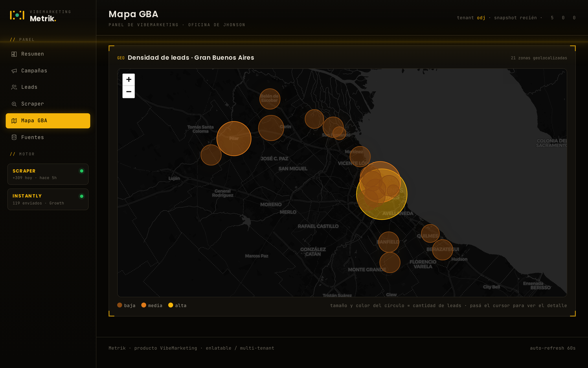Click the 'media' legend color swatch
The width and height of the screenshot is (588, 368).
[x=144, y=305]
